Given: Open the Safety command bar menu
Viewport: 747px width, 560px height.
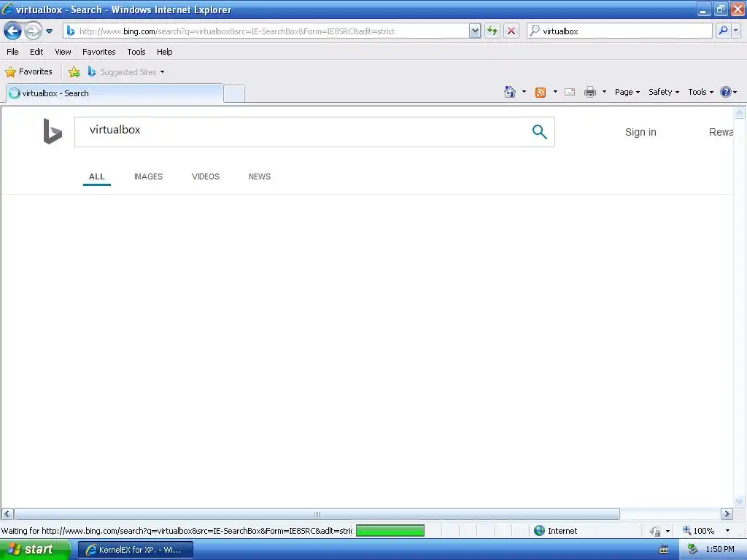Looking at the screenshot, I should [x=664, y=92].
